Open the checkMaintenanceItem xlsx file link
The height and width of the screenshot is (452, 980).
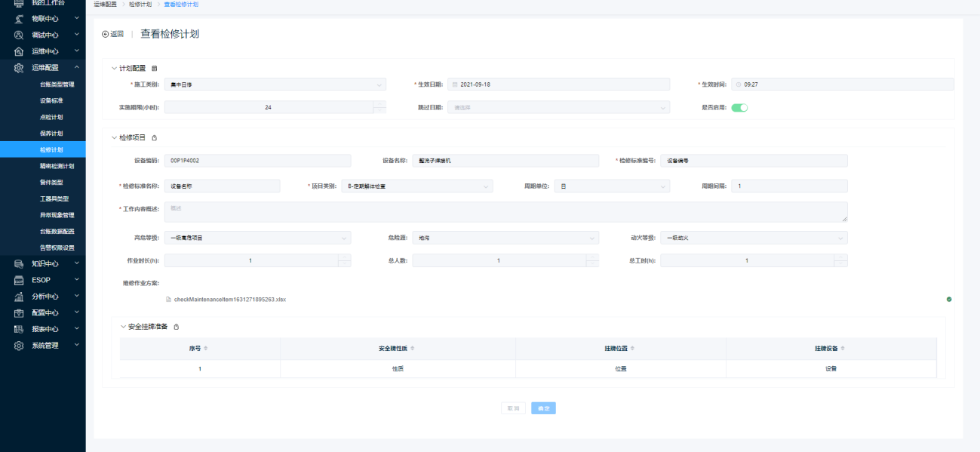click(x=229, y=300)
